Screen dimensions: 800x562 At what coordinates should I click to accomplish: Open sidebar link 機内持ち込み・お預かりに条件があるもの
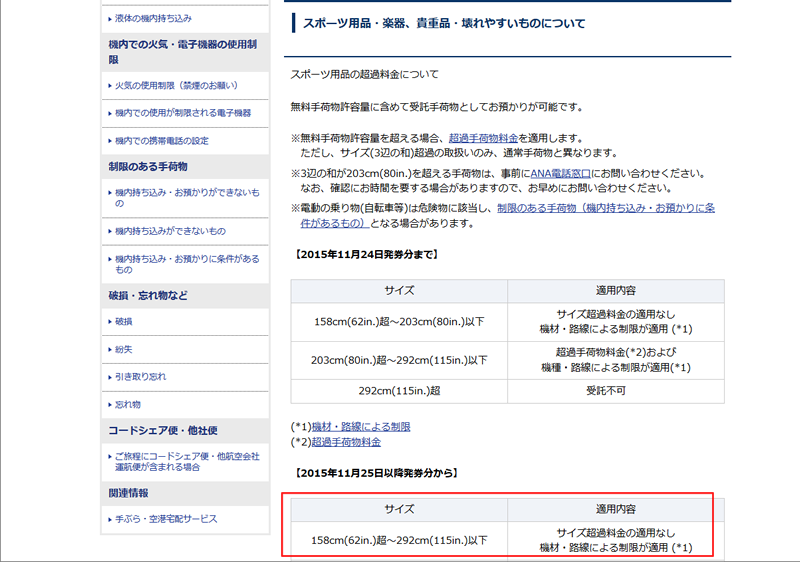pos(187,264)
